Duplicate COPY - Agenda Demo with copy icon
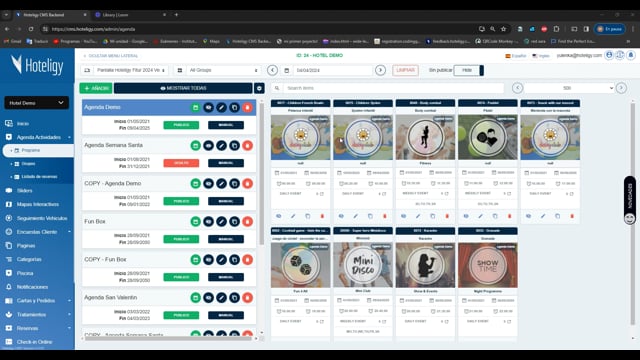This screenshot has width=640, height=360. 234,184
